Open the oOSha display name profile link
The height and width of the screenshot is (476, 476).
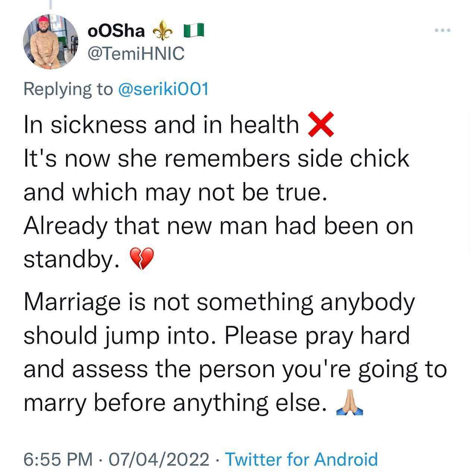point(116,31)
